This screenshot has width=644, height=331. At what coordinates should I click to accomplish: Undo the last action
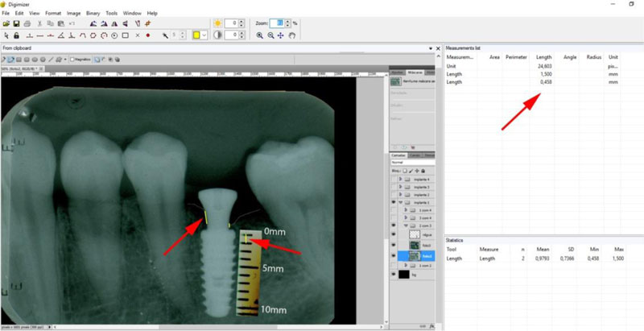72,23
